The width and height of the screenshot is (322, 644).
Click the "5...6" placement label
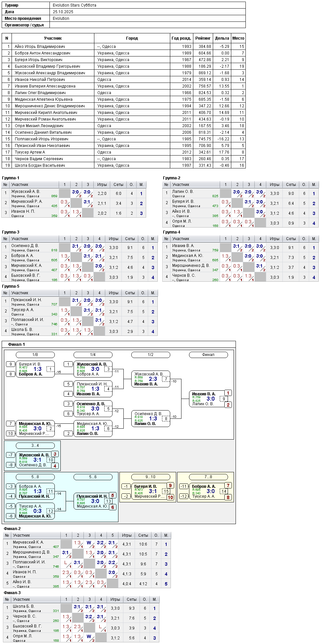tap(93, 477)
